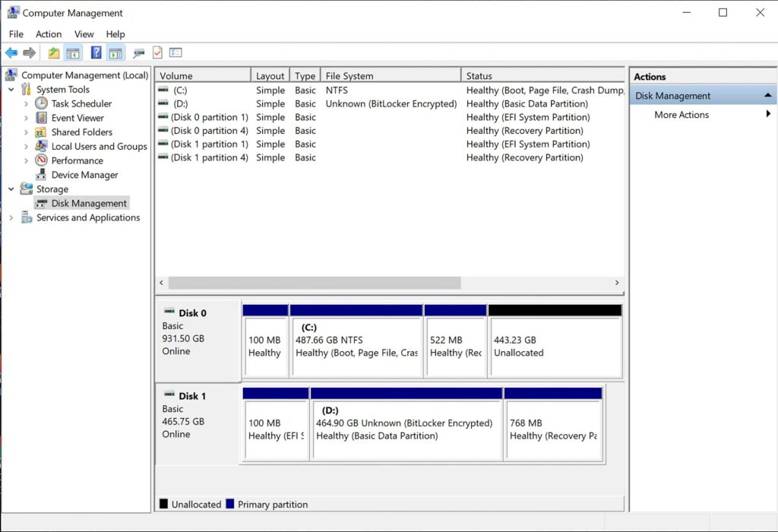Click the Disk Management drive icon
The height and width of the screenshot is (532, 778).
click(42, 203)
